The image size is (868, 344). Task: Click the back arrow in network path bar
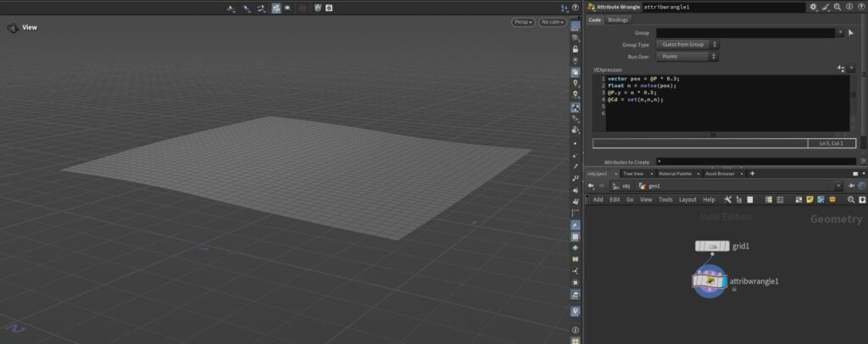(591, 186)
